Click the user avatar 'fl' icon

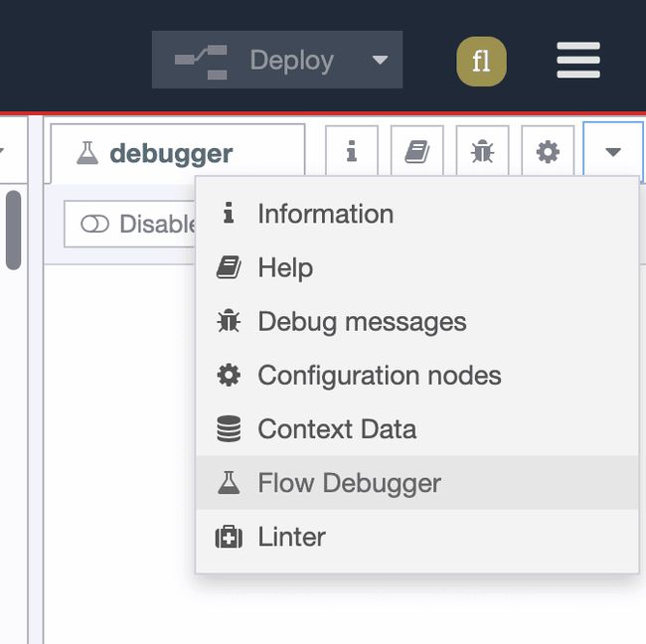pyautogui.click(x=481, y=61)
